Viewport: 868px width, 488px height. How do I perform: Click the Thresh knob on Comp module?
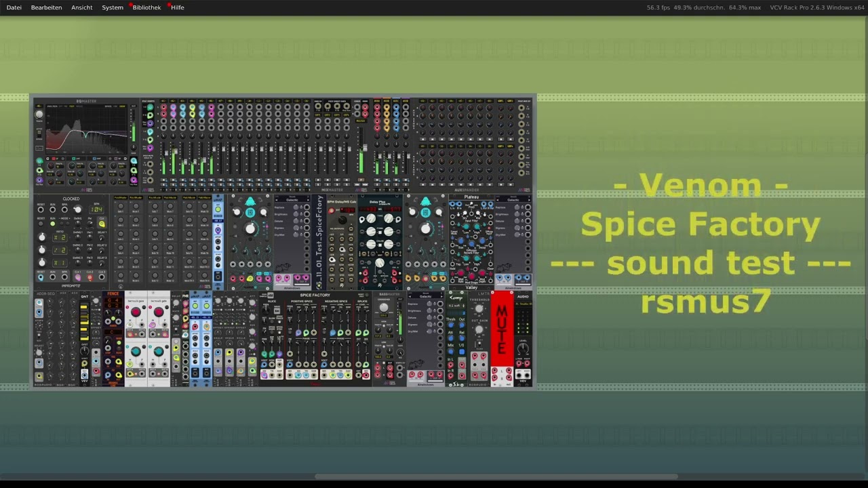(450, 325)
